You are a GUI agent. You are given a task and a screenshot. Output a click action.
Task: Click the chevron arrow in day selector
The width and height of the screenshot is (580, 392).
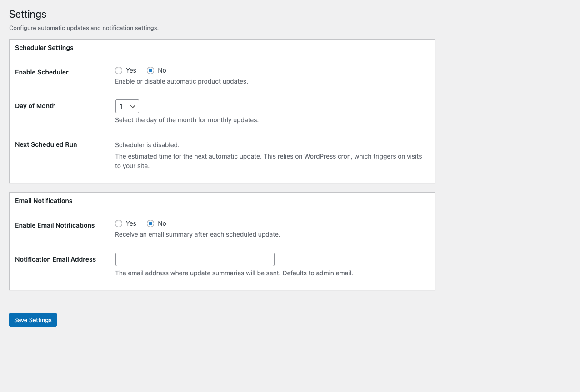coord(133,106)
